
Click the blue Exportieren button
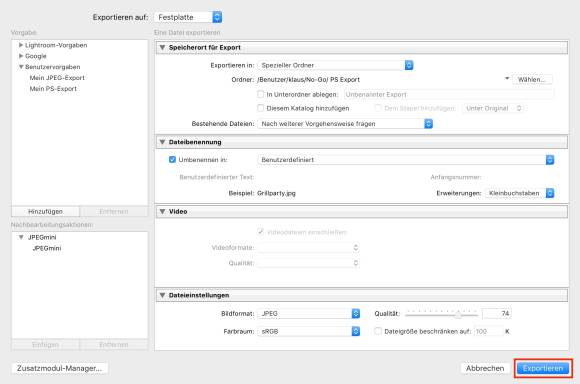pyautogui.click(x=543, y=368)
